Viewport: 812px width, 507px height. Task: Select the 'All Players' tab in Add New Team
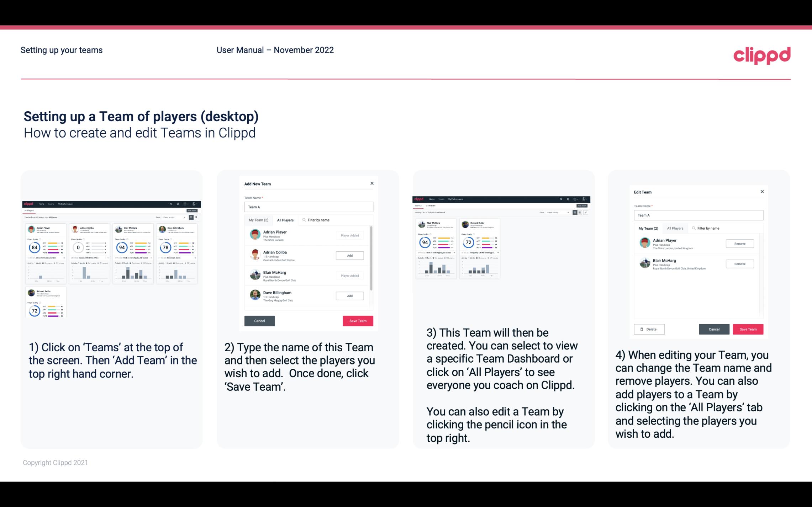[285, 220]
